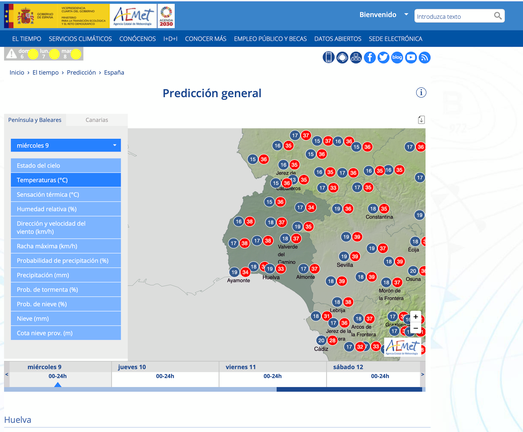The width and height of the screenshot is (523, 432).
Task: Select jueves 10 00-24h on timeline
Action: pyautogui.click(x=165, y=376)
